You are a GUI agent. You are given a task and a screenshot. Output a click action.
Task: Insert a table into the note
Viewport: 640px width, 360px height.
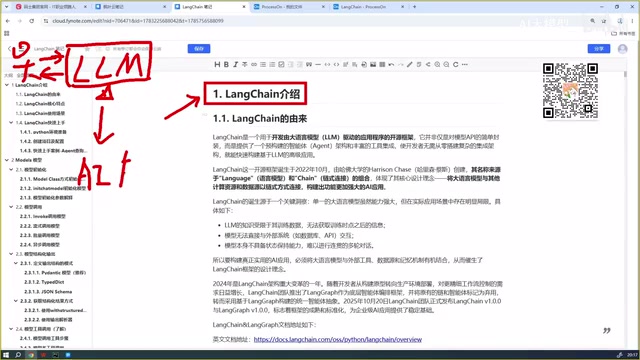(382, 64)
